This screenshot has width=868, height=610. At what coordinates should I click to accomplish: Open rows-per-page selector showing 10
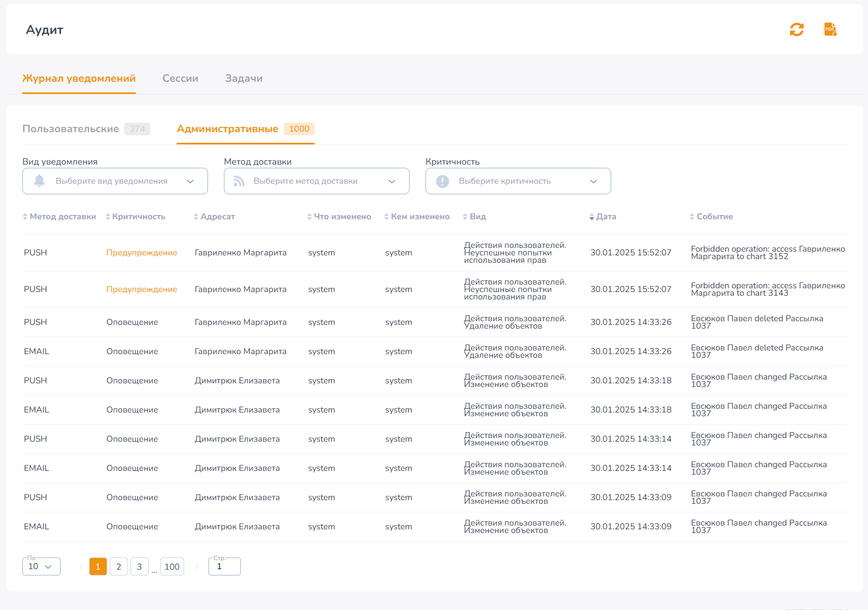[x=41, y=566]
